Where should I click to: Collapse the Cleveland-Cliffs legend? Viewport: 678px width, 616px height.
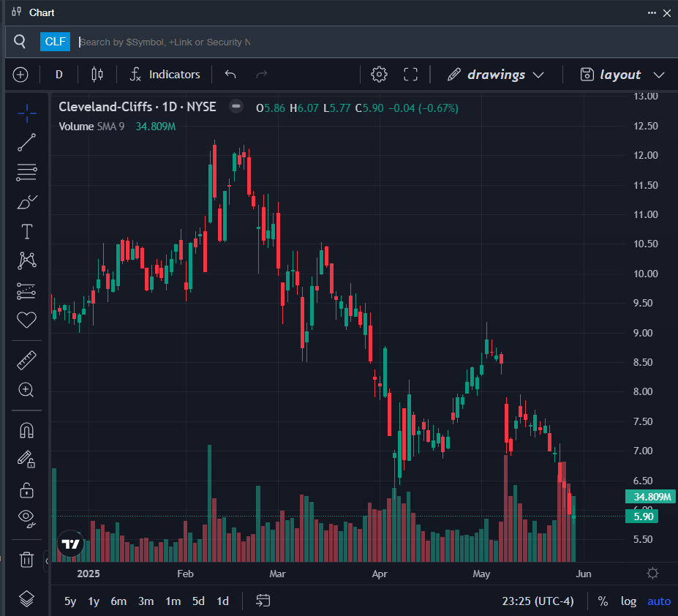coord(236,106)
